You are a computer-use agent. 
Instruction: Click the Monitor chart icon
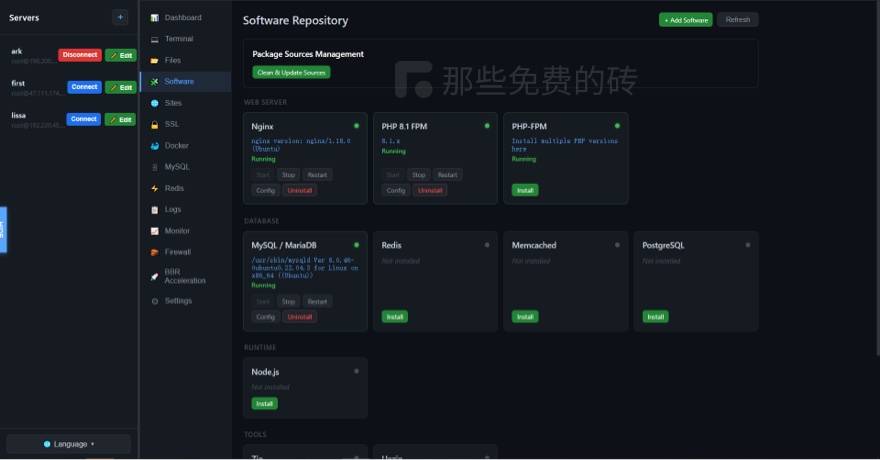[155, 231]
